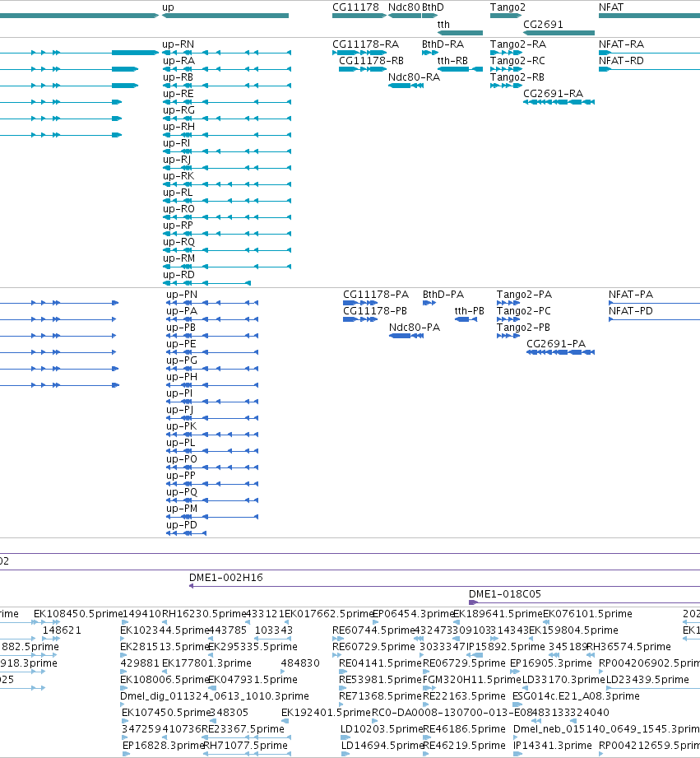Click the up-RL transcript label
700x758 pixels.
(178, 193)
